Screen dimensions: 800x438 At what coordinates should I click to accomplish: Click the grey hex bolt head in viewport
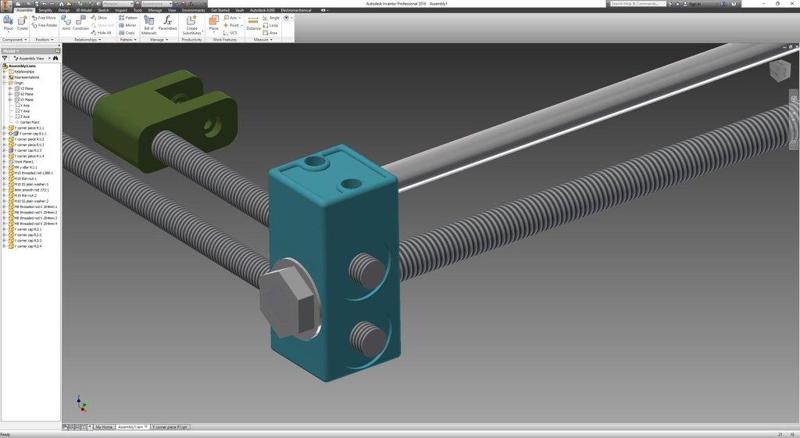coord(287,301)
